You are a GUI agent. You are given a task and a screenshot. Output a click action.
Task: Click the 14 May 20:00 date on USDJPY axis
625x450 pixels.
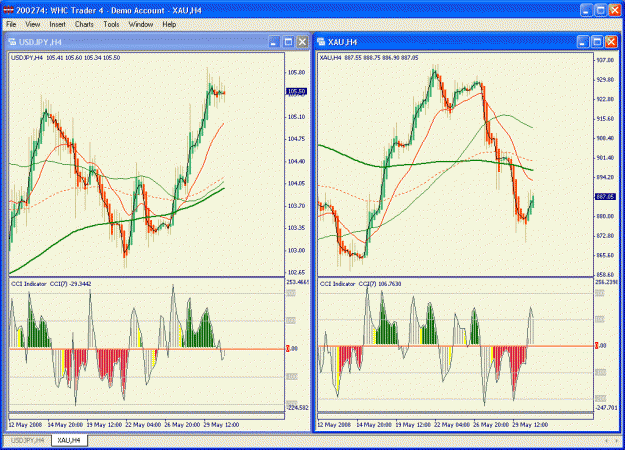65,425
